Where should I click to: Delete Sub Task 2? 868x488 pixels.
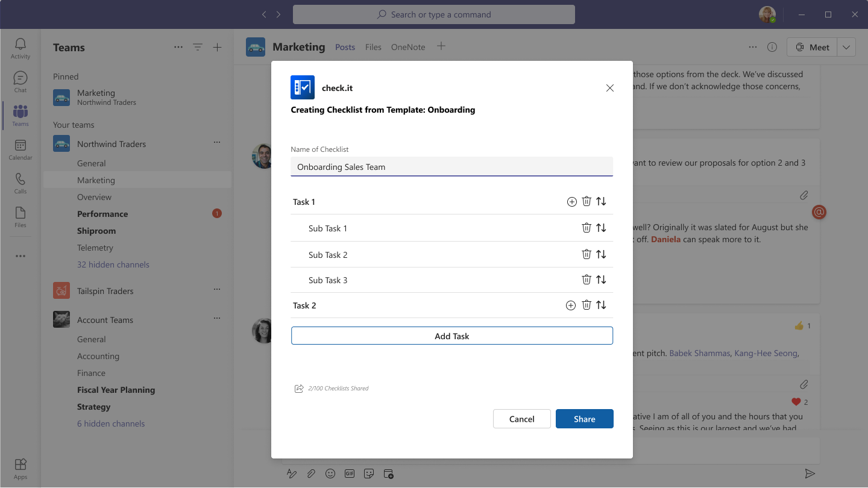tap(587, 254)
